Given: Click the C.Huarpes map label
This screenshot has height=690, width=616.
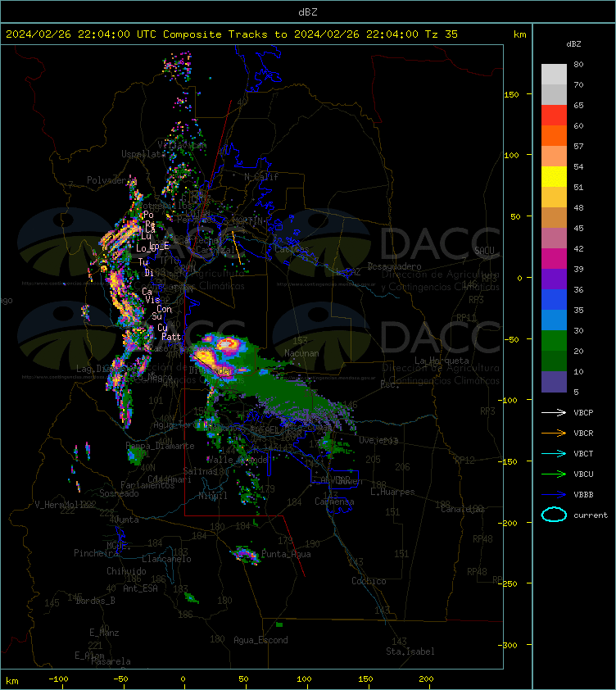Looking at the screenshot, I should (x=392, y=492).
